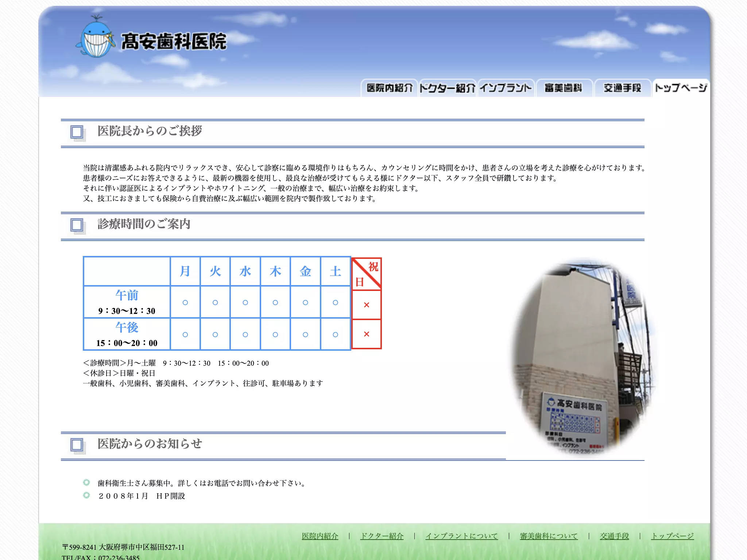Click the red 日/祝 header cell
This screenshot has width=747, height=560.
coord(367,274)
